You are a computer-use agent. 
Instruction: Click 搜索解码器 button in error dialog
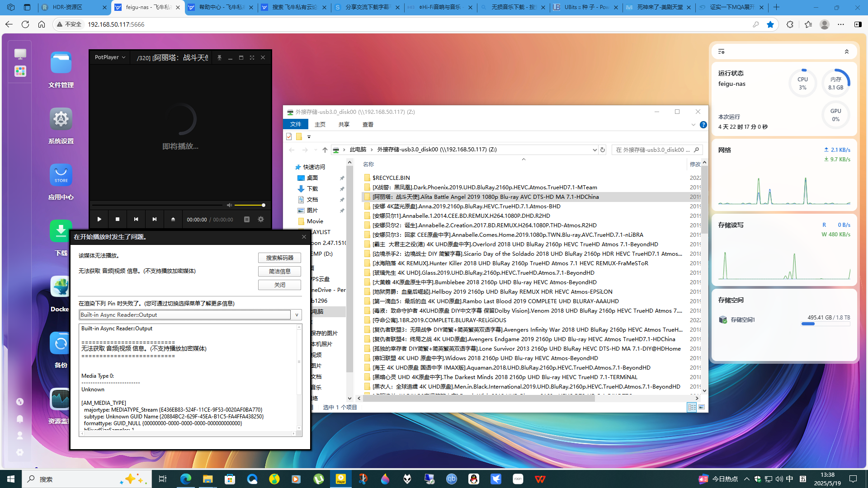279,258
